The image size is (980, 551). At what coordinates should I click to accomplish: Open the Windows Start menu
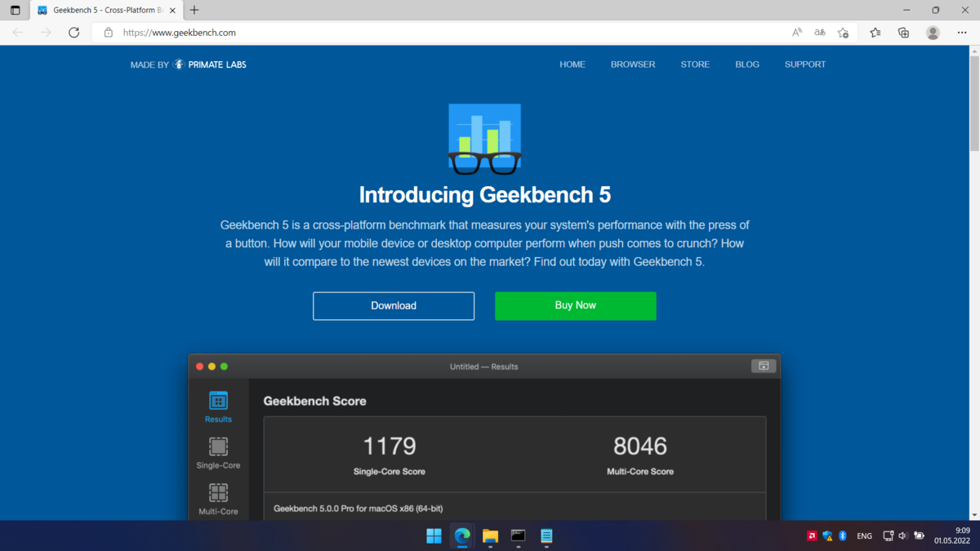[434, 536]
